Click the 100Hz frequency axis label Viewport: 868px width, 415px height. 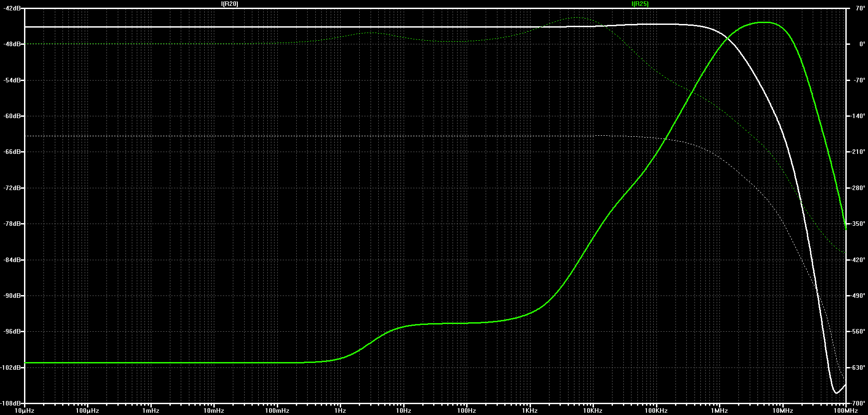[x=466, y=410]
